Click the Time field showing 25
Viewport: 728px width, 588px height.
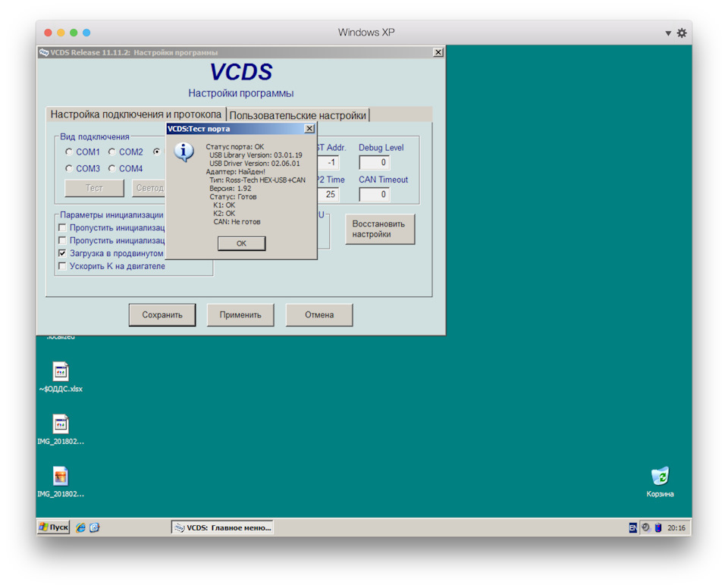pos(328,195)
